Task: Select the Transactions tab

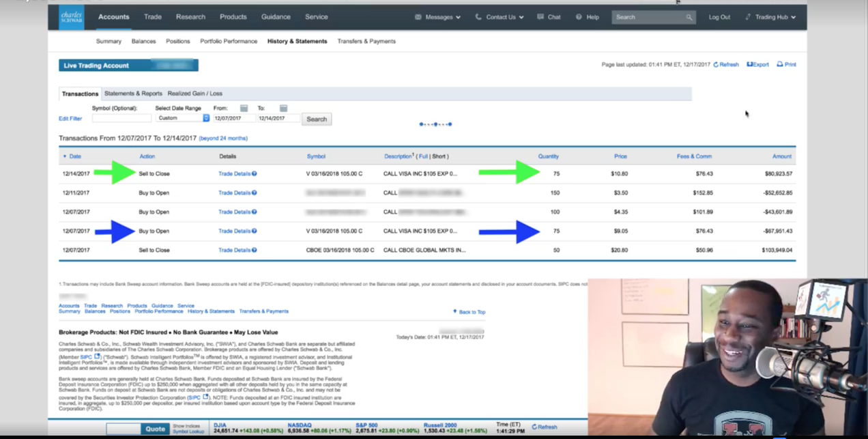Action: [x=81, y=94]
